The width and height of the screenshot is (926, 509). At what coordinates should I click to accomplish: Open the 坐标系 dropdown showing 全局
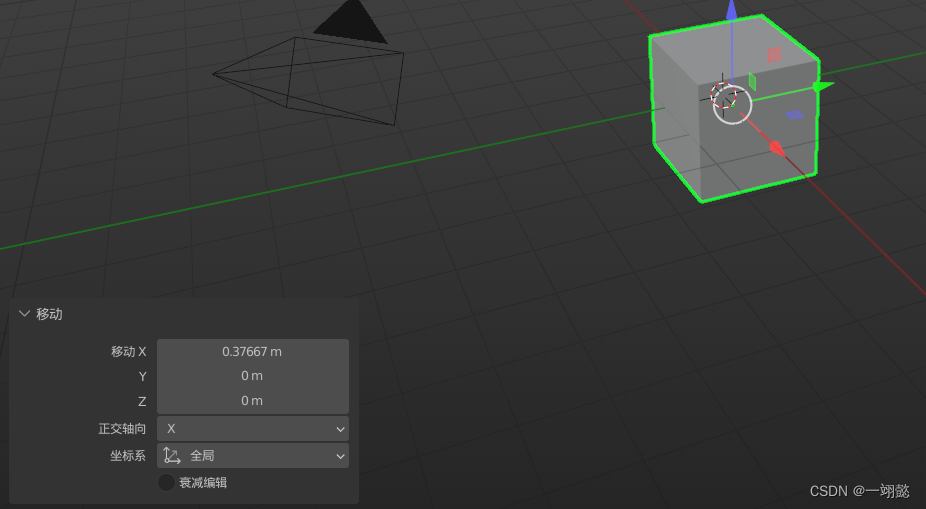(253, 456)
